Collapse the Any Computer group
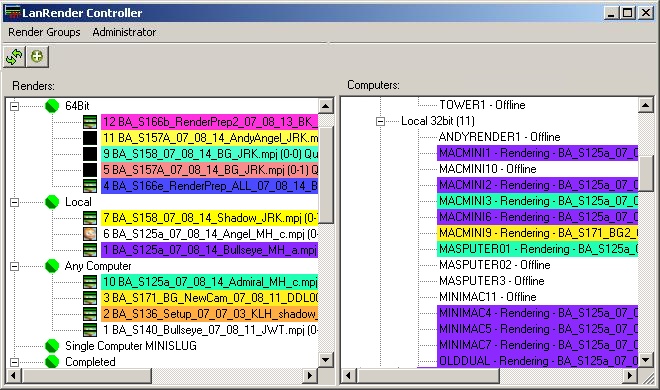 (x=14, y=266)
